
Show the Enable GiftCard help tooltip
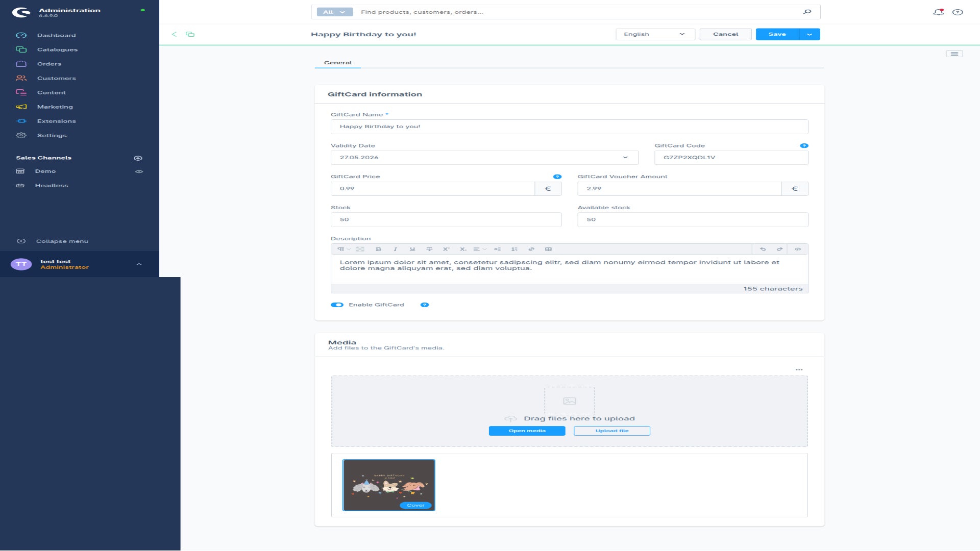pos(424,305)
